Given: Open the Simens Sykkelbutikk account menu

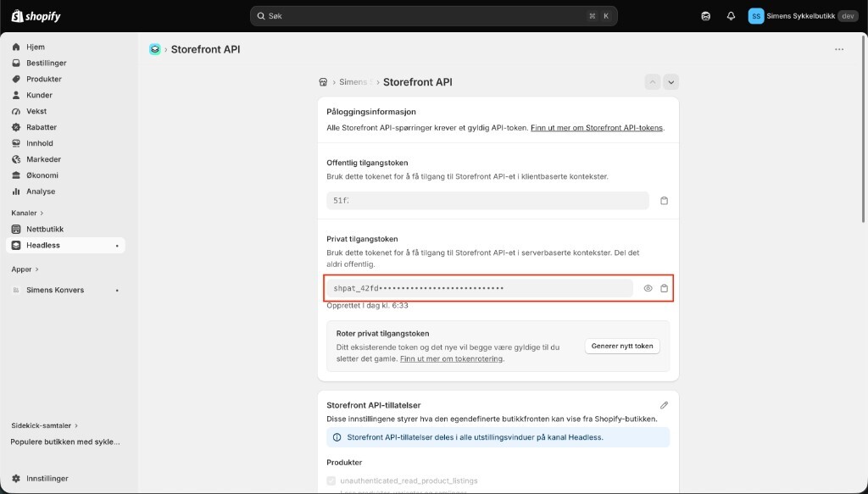Looking at the screenshot, I should click(803, 16).
